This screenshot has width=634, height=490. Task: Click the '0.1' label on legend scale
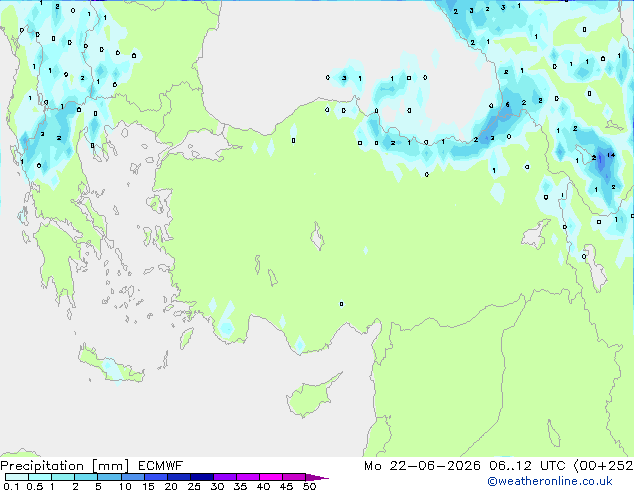click(11, 486)
